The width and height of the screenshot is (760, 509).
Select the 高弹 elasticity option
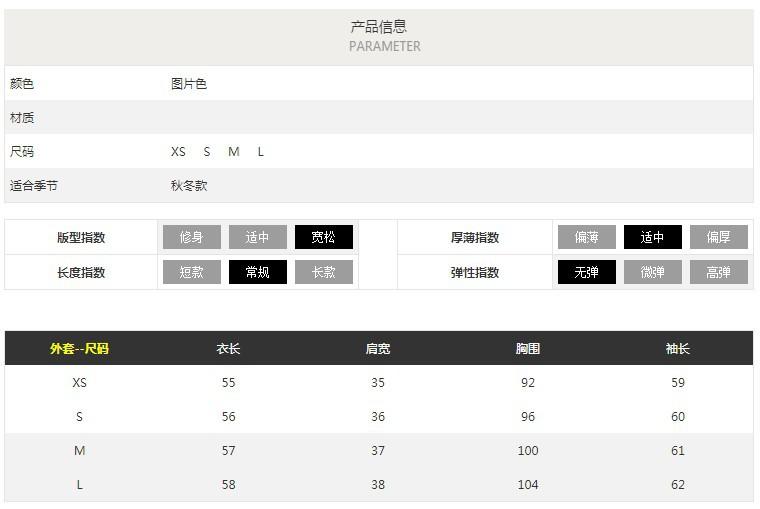point(718,272)
